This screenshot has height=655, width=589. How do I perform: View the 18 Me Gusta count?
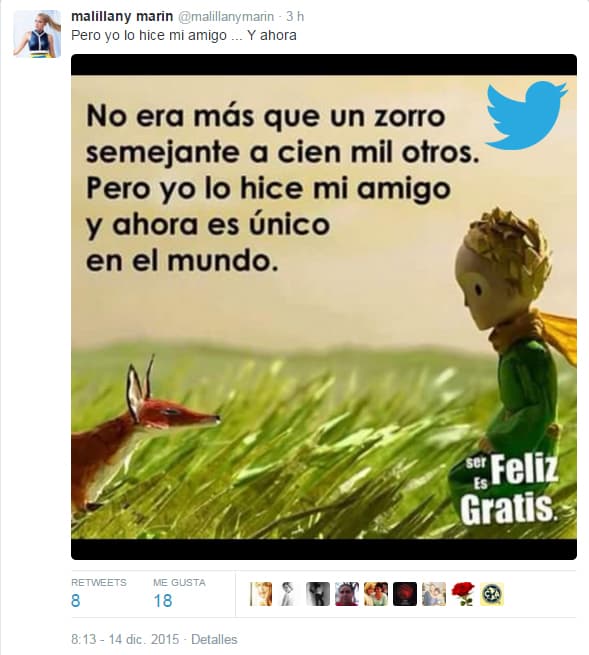tap(163, 601)
